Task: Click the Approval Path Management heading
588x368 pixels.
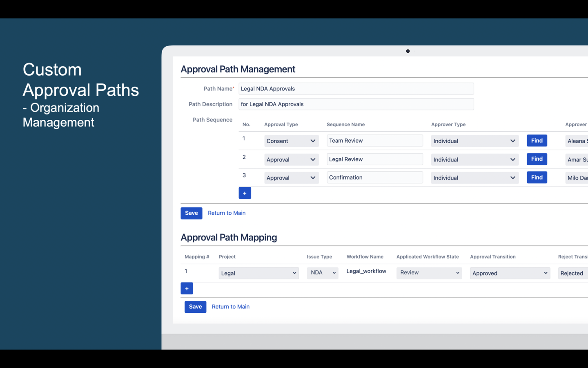Action: [x=238, y=69]
